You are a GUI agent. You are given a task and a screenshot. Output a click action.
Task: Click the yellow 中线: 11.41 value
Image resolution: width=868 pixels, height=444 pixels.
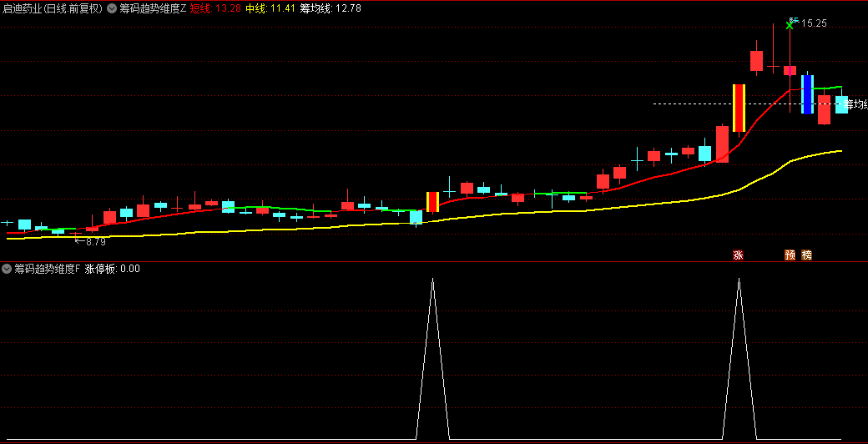pos(270,8)
